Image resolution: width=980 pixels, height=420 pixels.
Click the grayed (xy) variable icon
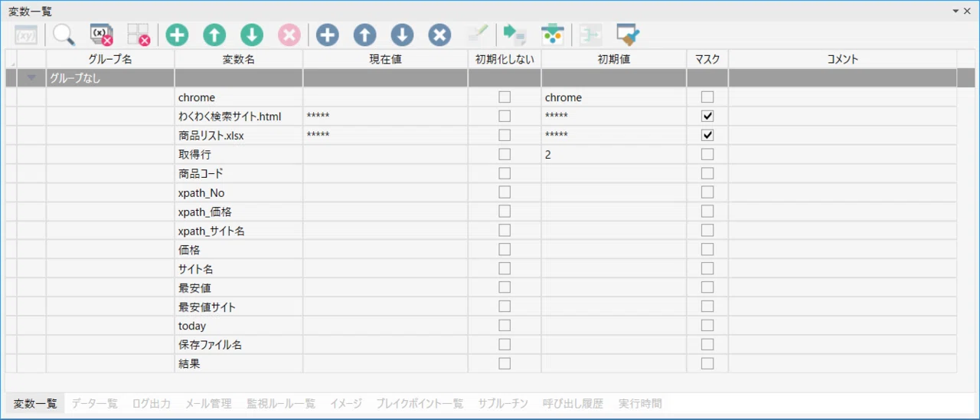click(x=26, y=34)
